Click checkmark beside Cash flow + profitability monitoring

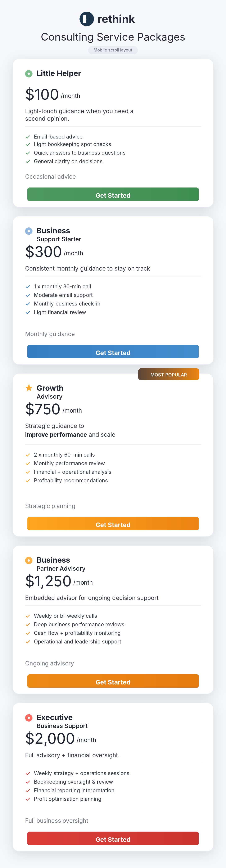pyautogui.click(x=28, y=633)
